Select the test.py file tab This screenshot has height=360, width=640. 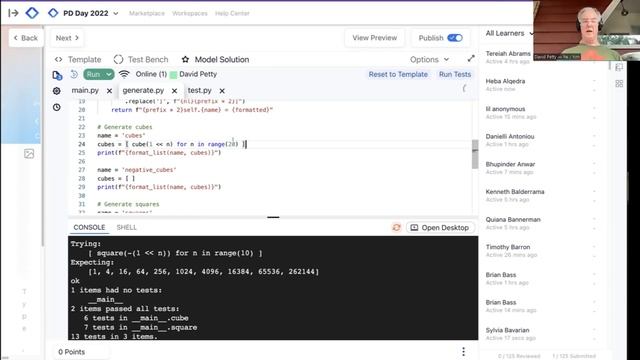[200, 90]
